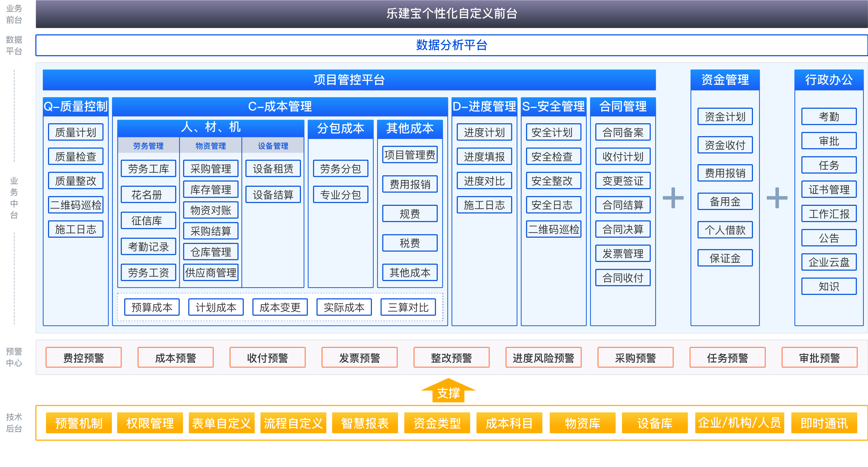Viewport: 868px width, 467px height.
Task: Click the 考勤记录 box
Action: pos(148,247)
